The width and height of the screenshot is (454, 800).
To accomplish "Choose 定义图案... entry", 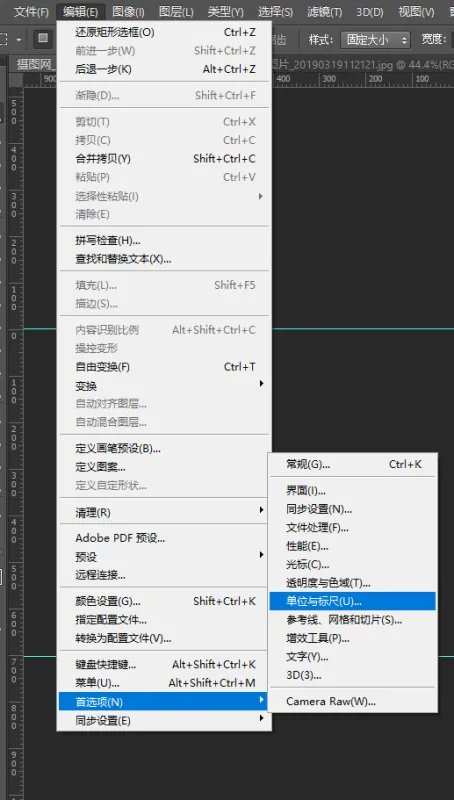I will click(164, 467).
